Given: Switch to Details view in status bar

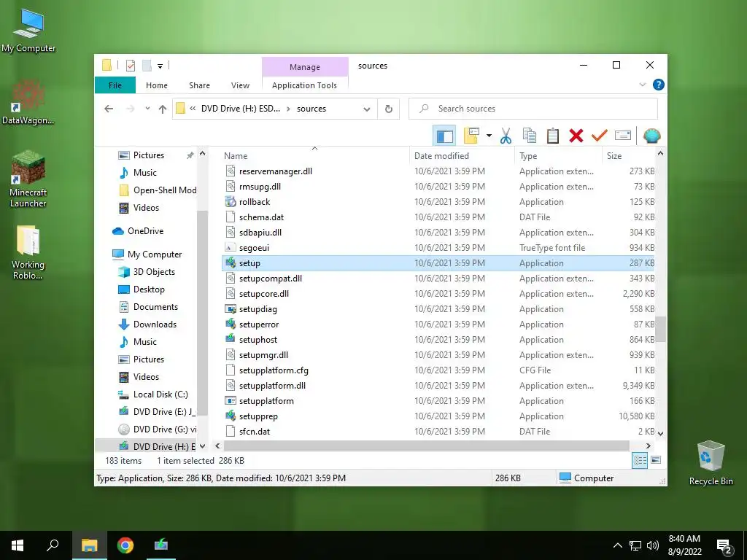Looking at the screenshot, I should (640, 461).
